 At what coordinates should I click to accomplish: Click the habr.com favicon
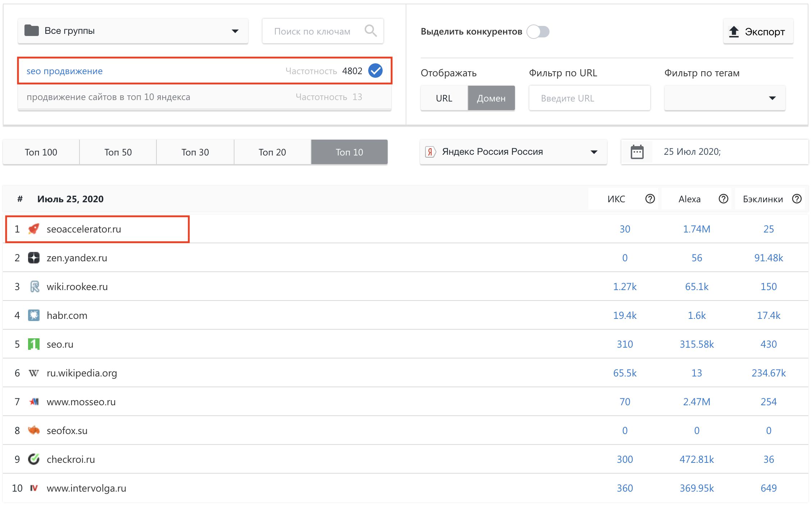tap(34, 315)
